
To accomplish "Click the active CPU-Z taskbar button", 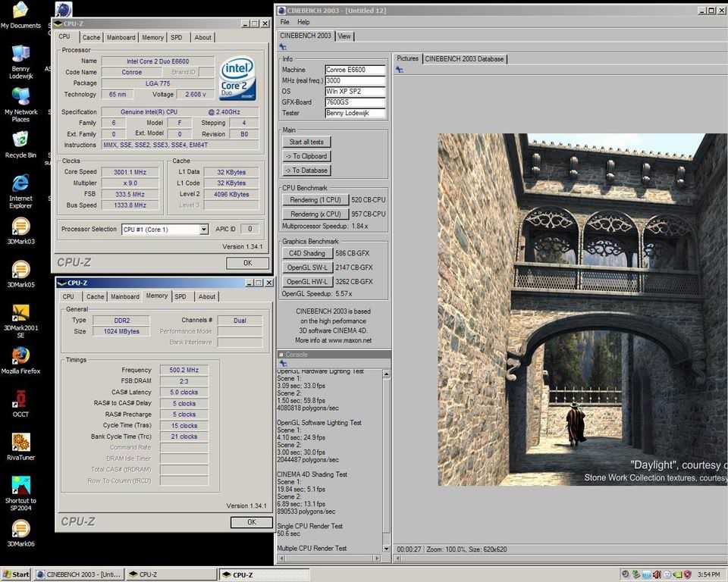I will click(x=264, y=574).
